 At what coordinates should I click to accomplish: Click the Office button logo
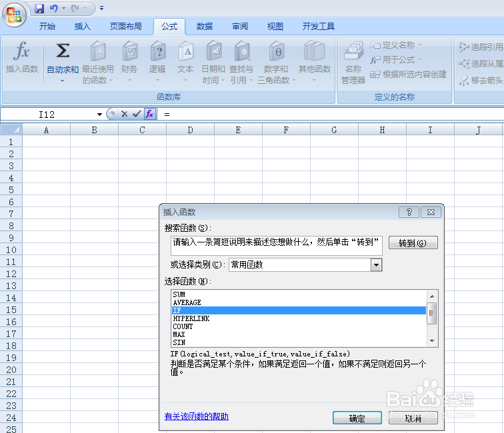pyautogui.click(x=14, y=15)
